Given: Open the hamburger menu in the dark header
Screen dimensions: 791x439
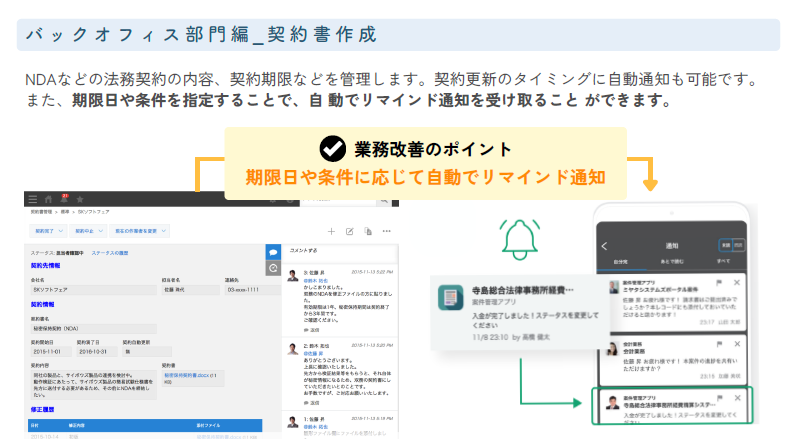Looking at the screenshot, I should [x=33, y=199].
